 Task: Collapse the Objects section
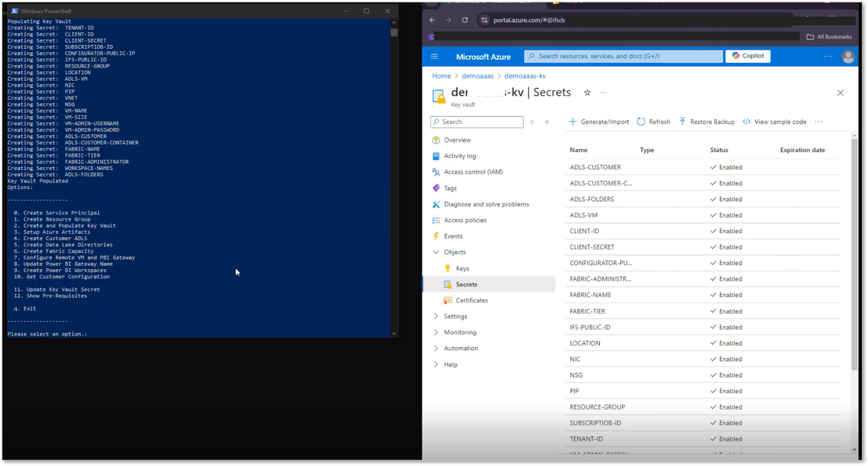coord(436,252)
